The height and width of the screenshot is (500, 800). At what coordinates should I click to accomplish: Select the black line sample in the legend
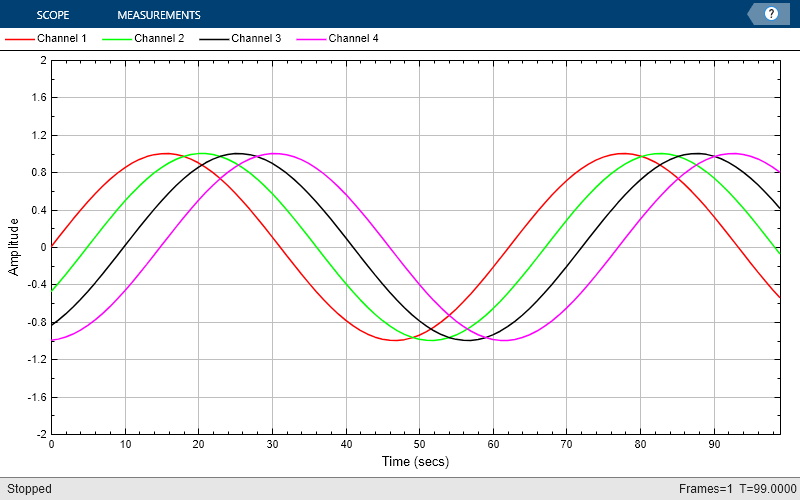point(215,39)
